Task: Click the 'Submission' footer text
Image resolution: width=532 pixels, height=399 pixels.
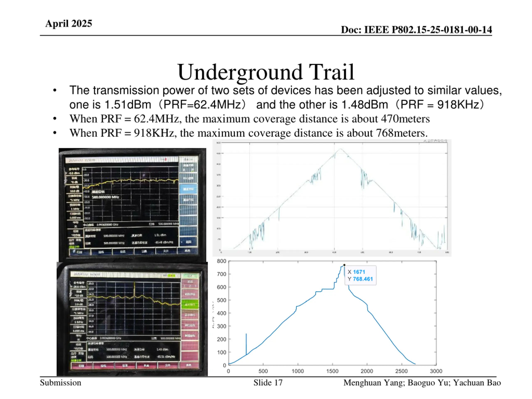Action: point(61,383)
